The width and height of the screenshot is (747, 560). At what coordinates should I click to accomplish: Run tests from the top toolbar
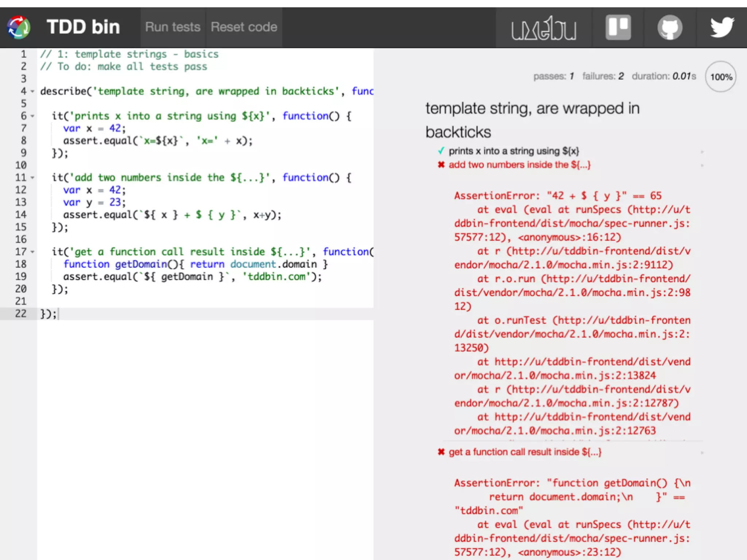tap(173, 27)
